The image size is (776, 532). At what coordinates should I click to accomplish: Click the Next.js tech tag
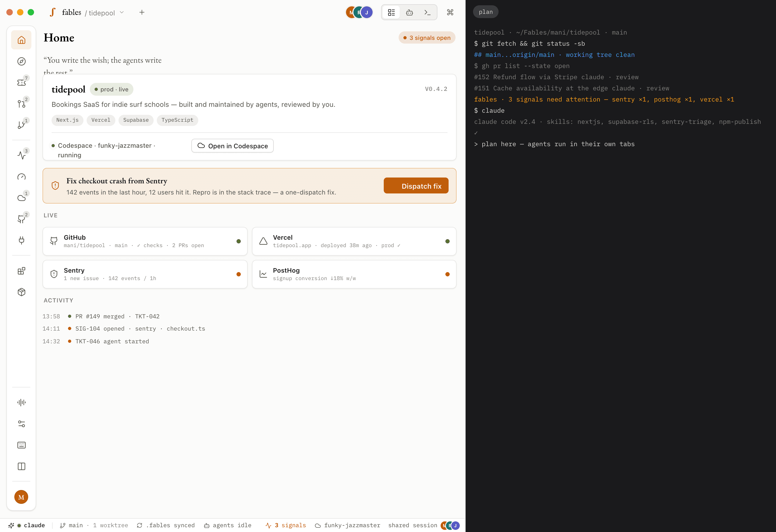click(68, 120)
